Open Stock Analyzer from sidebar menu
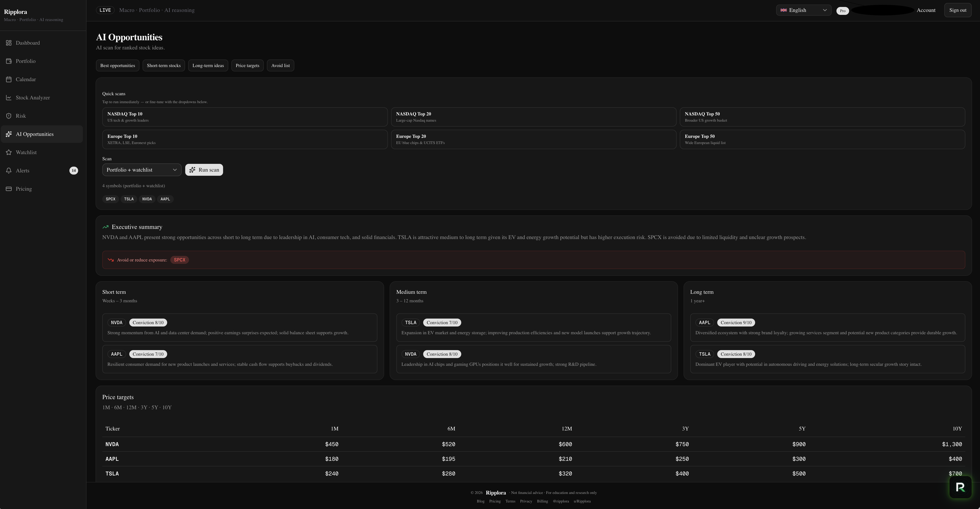Image resolution: width=980 pixels, height=509 pixels. tap(42, 97)
